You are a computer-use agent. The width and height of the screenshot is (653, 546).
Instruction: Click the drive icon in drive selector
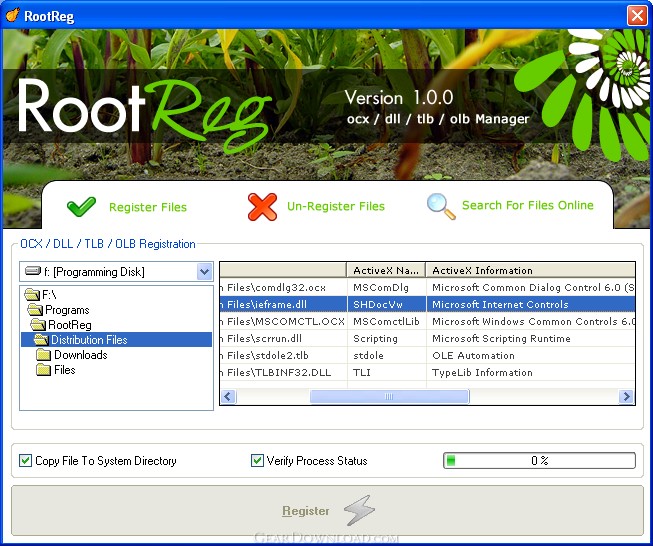32,271
